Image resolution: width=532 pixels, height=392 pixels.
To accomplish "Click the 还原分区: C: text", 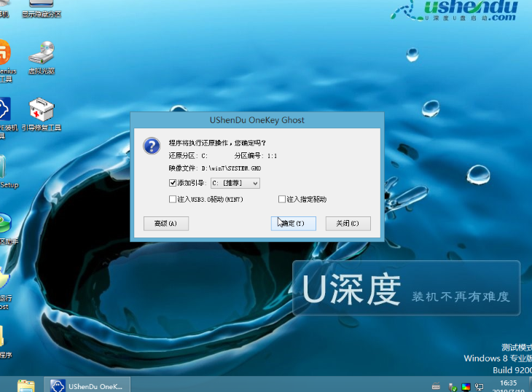I will [188, 156].
